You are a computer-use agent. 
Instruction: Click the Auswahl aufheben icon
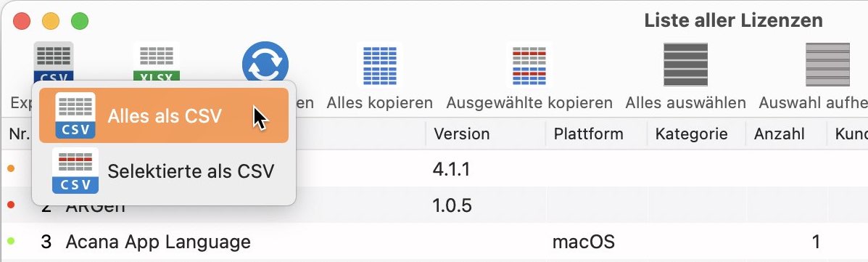[827, 65]
